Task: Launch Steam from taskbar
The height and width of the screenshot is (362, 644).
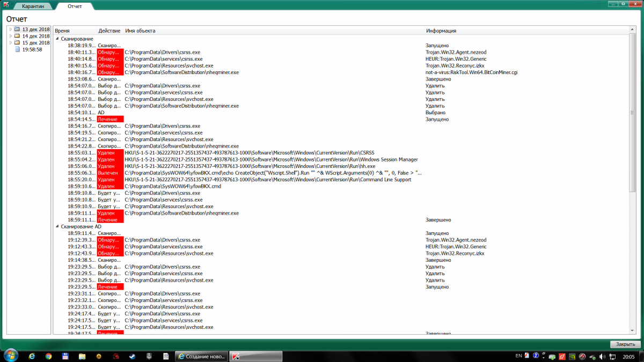Action: click(132, 356)
